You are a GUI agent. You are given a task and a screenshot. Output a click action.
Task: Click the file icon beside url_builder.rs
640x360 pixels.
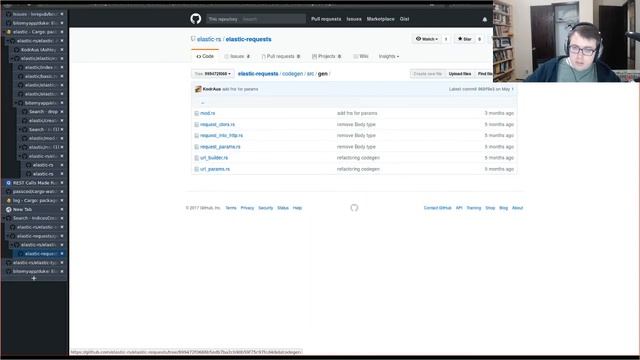click(x=196, y=158)
